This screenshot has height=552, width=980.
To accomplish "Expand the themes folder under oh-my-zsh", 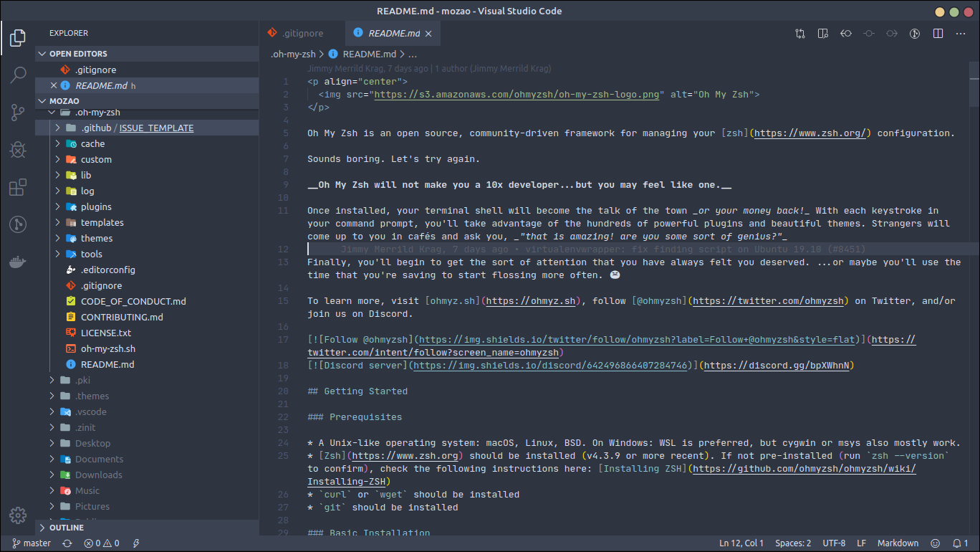I will click(x=147, y=238).
